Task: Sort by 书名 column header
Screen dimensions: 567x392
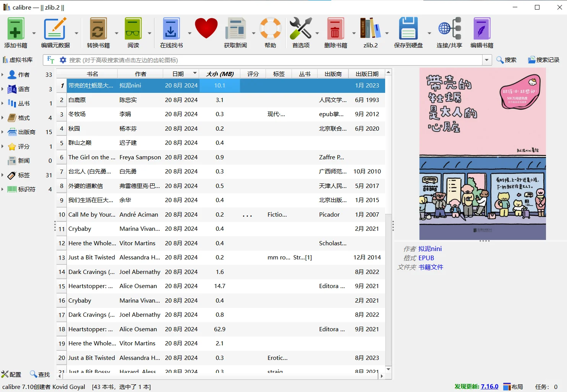Action: click(x=92, y=74)
